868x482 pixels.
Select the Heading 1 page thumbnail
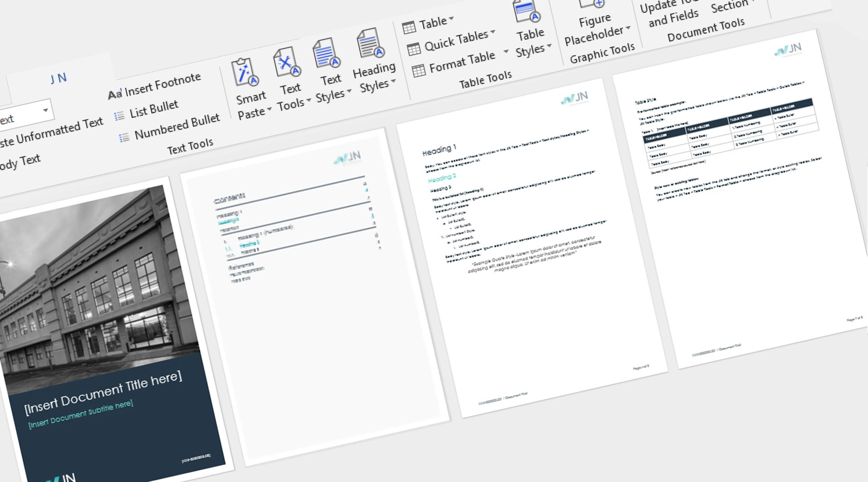point(531,247)
